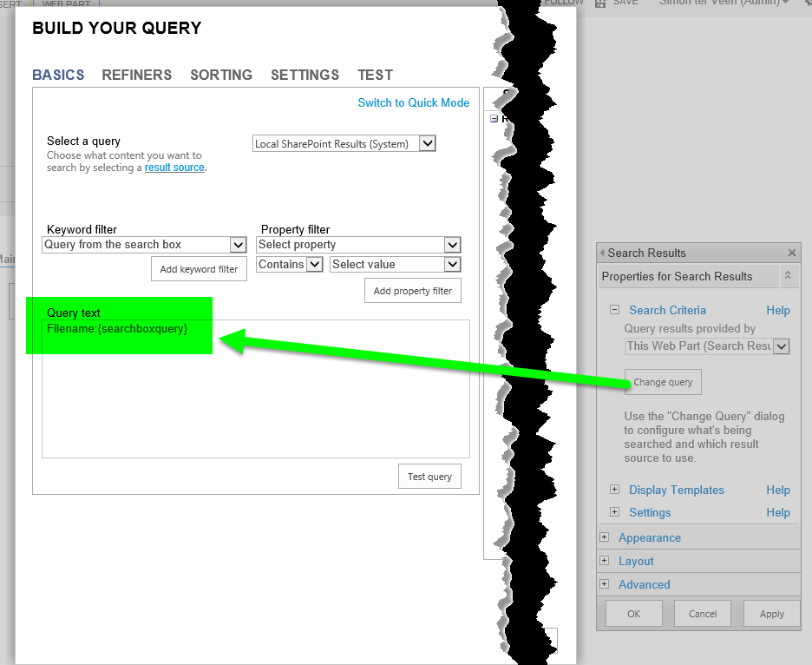Click inside the Query text box

(256, 389)
